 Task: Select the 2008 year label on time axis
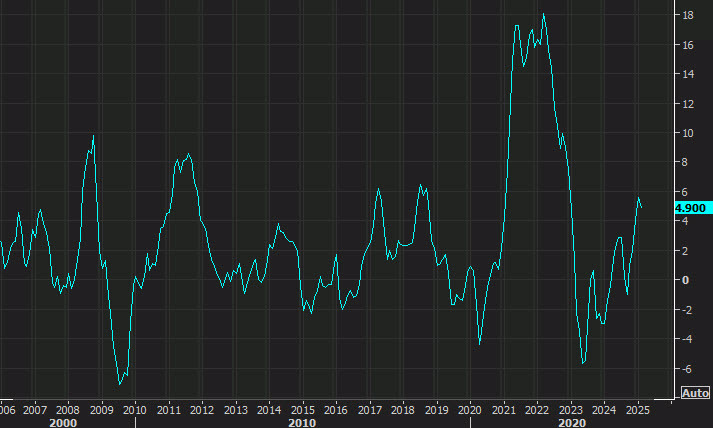click(68, 410)
